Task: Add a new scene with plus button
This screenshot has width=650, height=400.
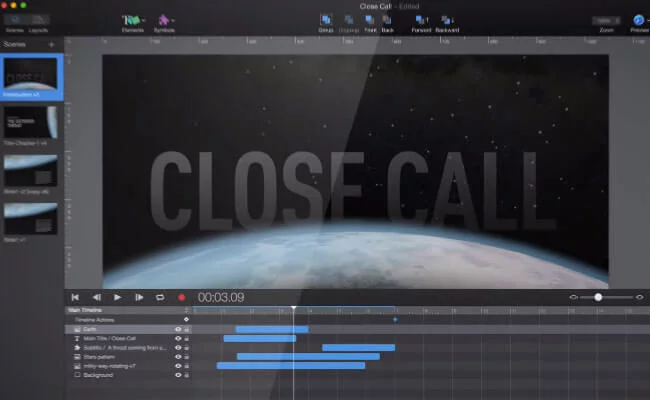Action: point(51,44)
